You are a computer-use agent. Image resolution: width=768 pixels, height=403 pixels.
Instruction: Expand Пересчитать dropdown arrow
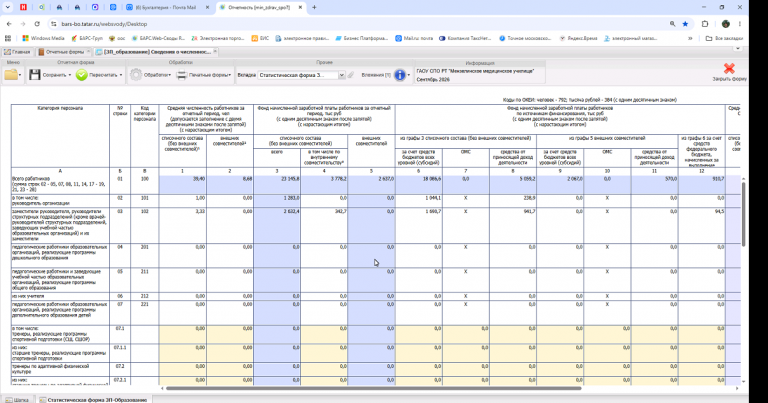point(121,75)
